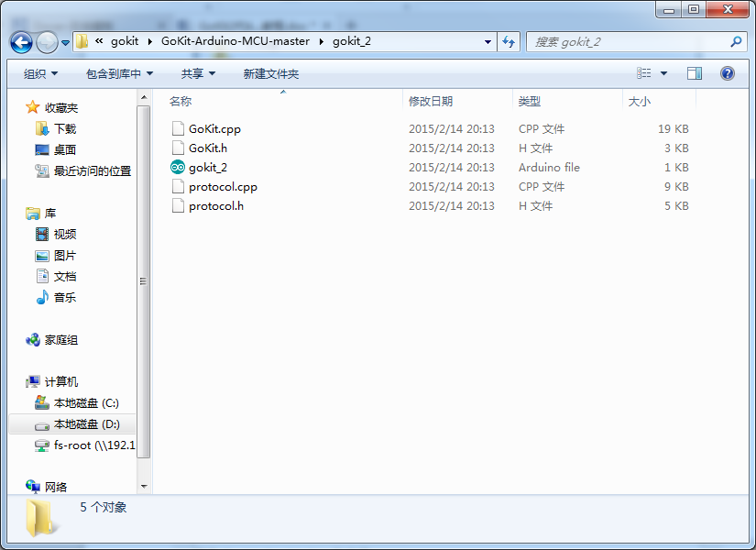Image resolution: width=756 pixels, height=550 pixels.
Task: Click the 新建文件夹 button
Action: pyautogui.click(x=271, y=74)
